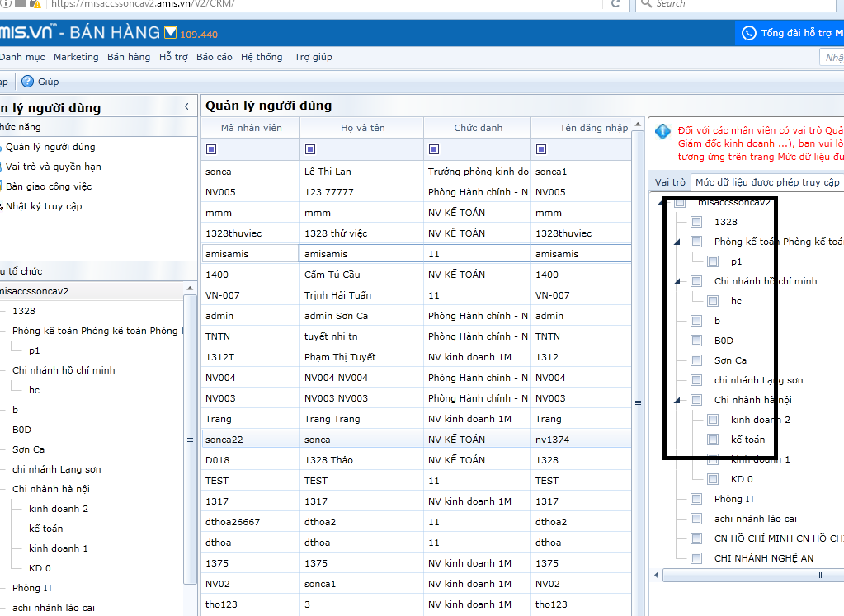Open Quản lý người dùng in the function list
The width and height of the screenshot is (844, 616).
coord(50,147)
